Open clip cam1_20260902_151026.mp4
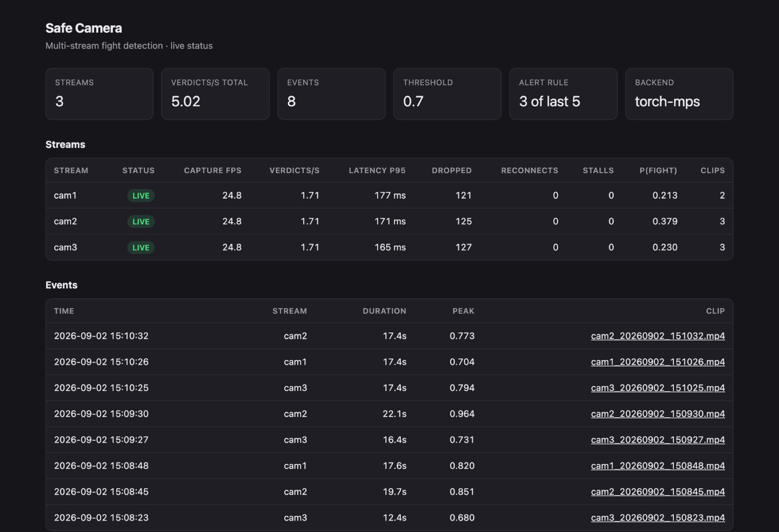Viewport: 779px width, 532px height. [x=658, y=362]
